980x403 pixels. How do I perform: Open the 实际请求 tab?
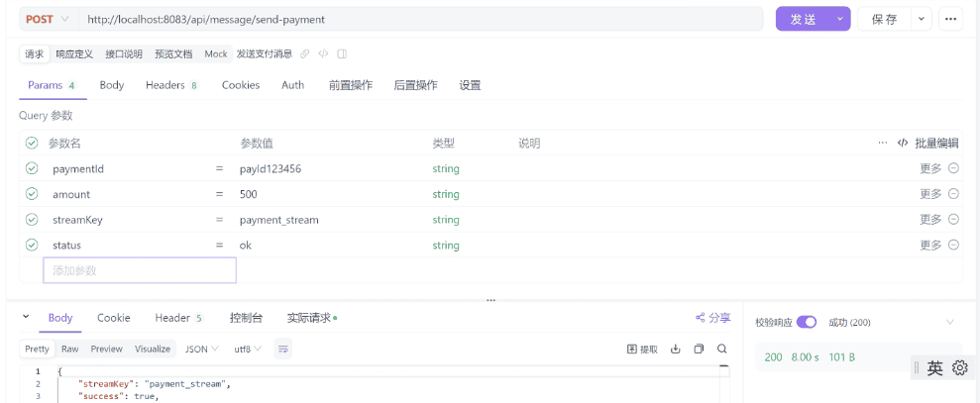(311, 318)
